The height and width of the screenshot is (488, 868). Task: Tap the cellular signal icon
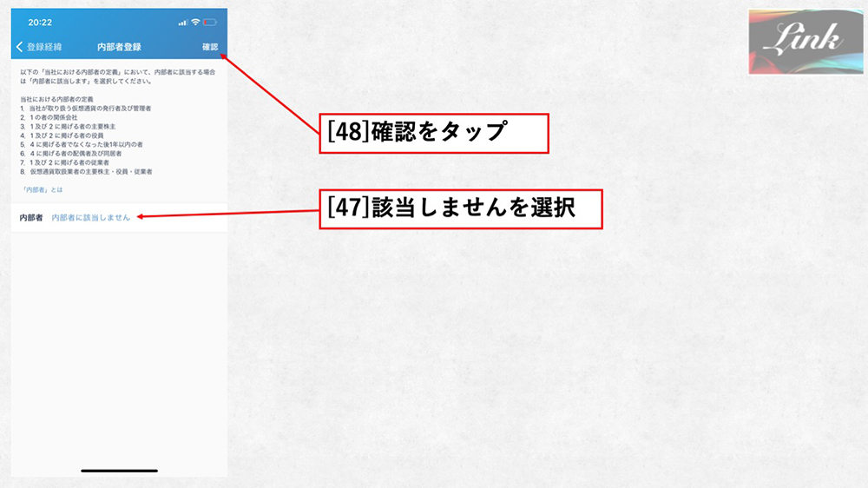182,23
